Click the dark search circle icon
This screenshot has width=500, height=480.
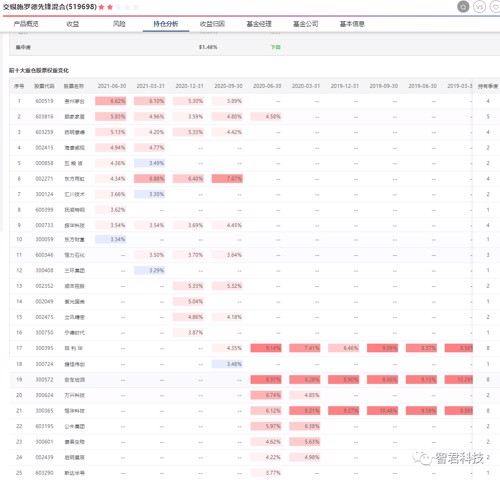(x=463, y=7)
